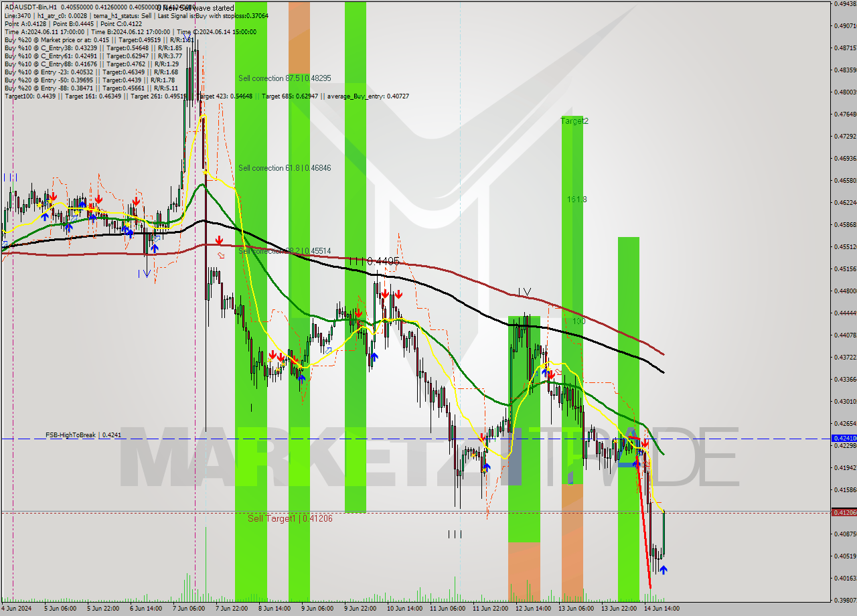Click '5 Jun 22:00' on time axis

102,609
